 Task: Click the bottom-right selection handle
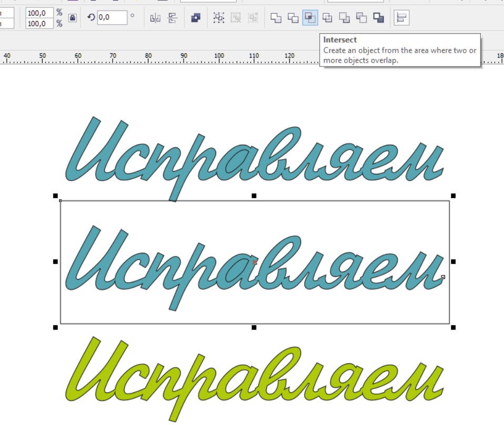point(453,328)
